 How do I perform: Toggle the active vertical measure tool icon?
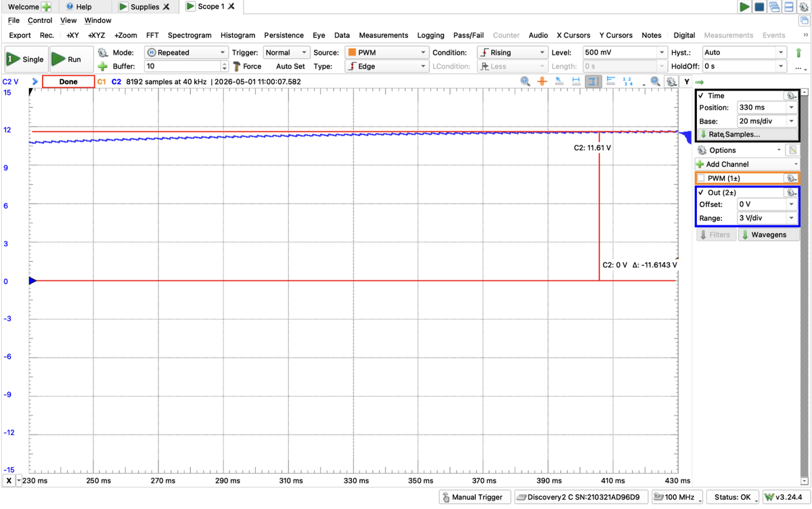coord(593,81)
